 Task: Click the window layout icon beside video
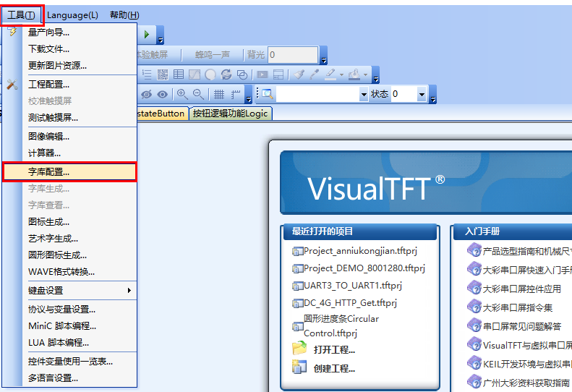278,74
